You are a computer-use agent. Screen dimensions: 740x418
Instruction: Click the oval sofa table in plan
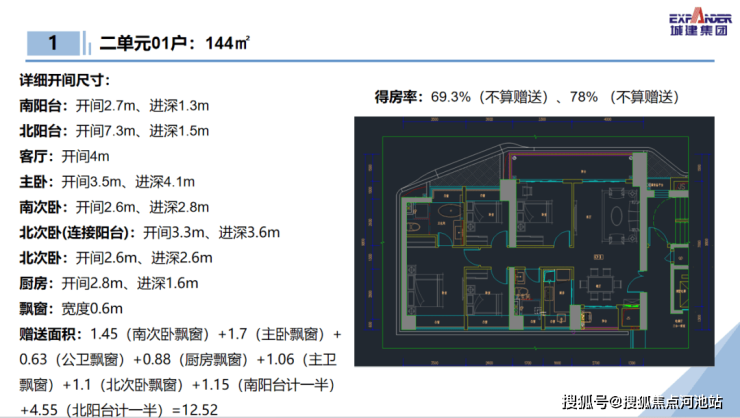[617, 216]
